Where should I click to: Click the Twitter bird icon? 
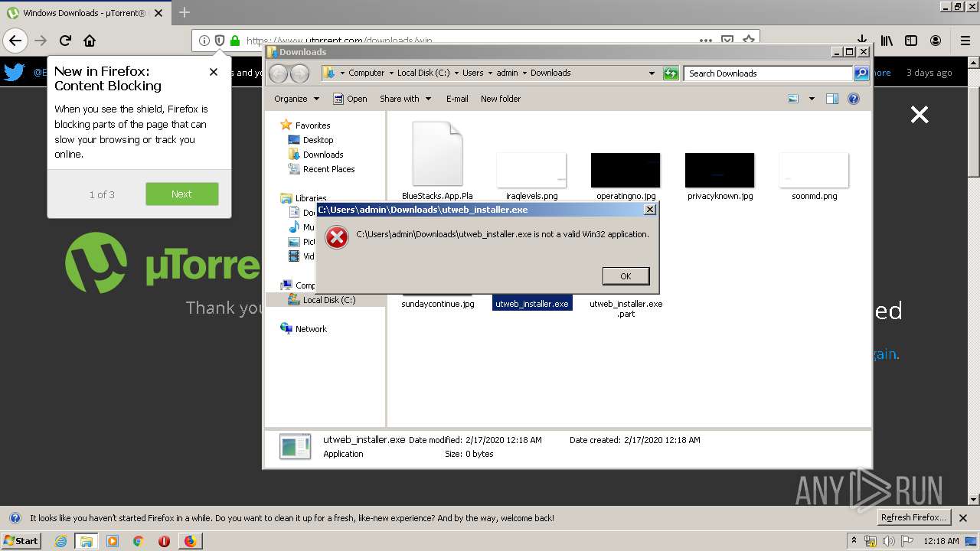[x=14, y=73]
